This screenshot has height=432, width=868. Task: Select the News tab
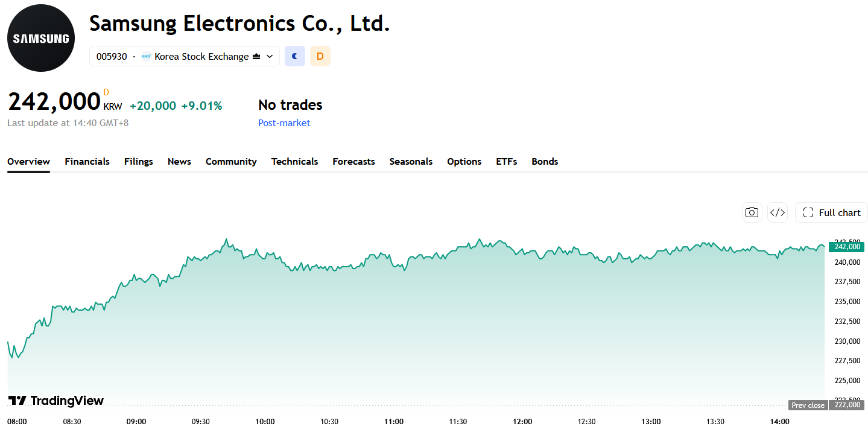(x=179, y=161)
